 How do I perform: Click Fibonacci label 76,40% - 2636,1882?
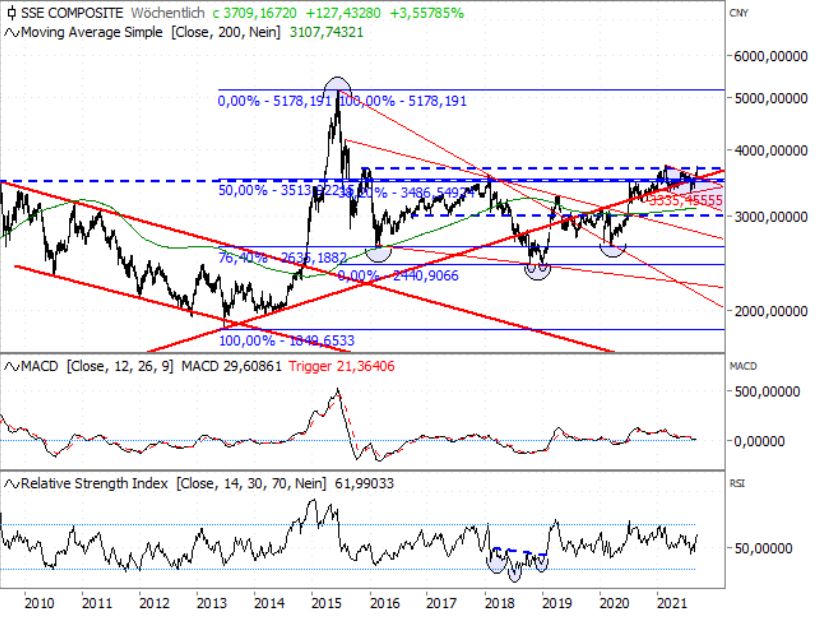click(283, 258)
